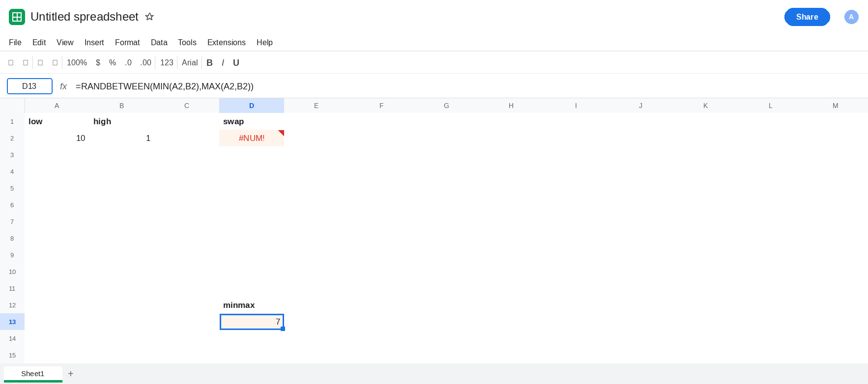868x384 pixels.
Task: Open the Edit menu
Action: click(x=39, y=43)
